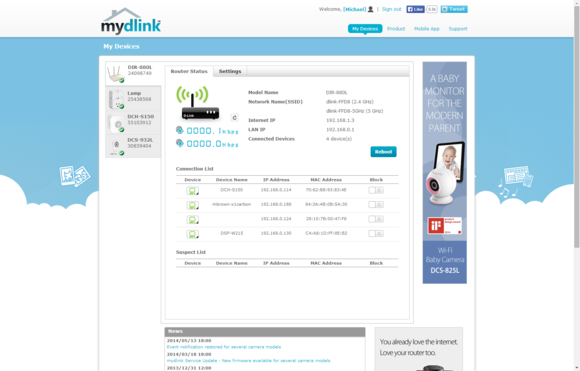Image resolution: width=580 pixels, height=371 pixels.
Task: Click device icon for mbrown-x1carbon row
Action: [192, 205]
